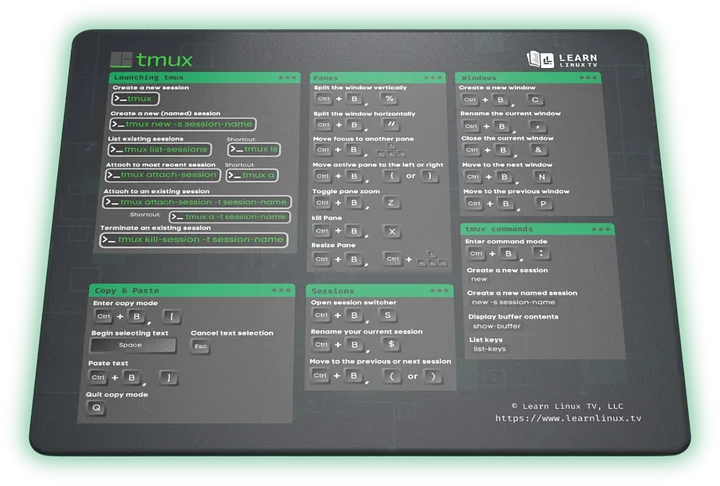Click the } key in the move active pane row
The image size is (720, 486).
430,175
